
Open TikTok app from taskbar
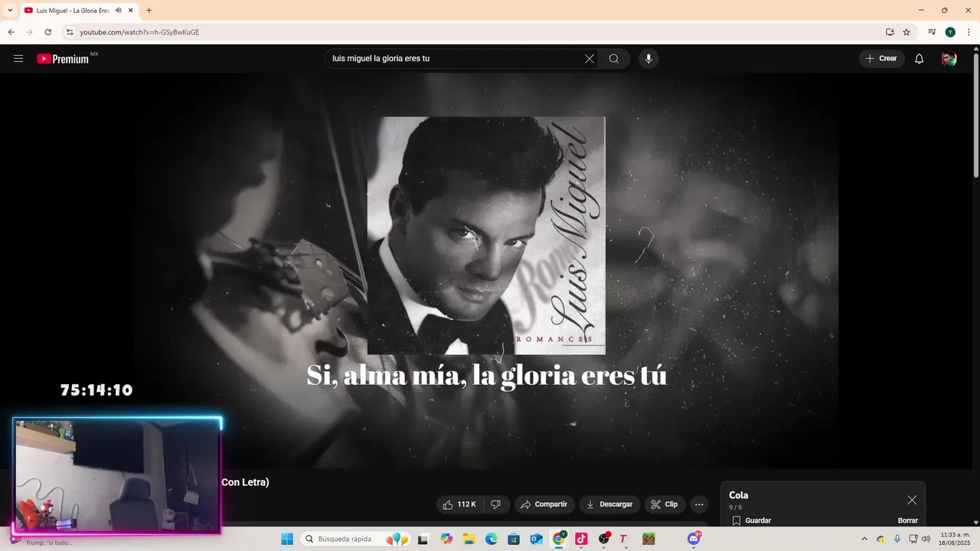[581, 539]
